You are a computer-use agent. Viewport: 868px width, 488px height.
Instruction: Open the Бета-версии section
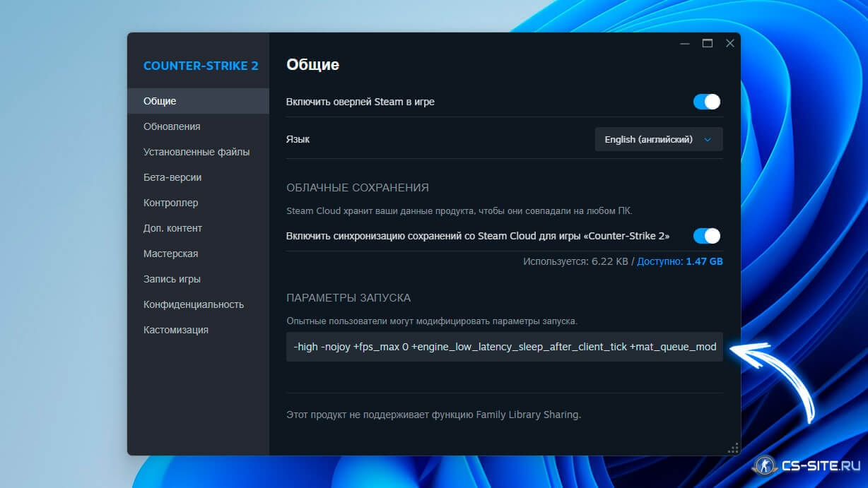pos(199,177)
